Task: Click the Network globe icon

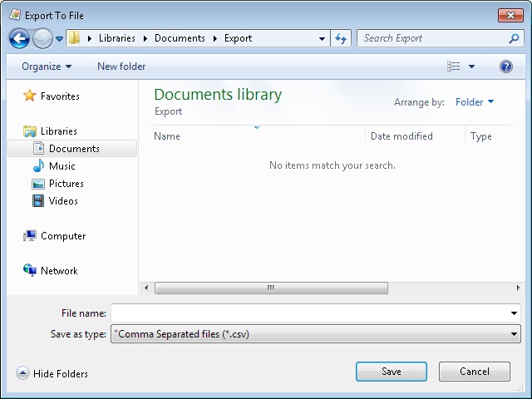Action: (x=30, y=270)
